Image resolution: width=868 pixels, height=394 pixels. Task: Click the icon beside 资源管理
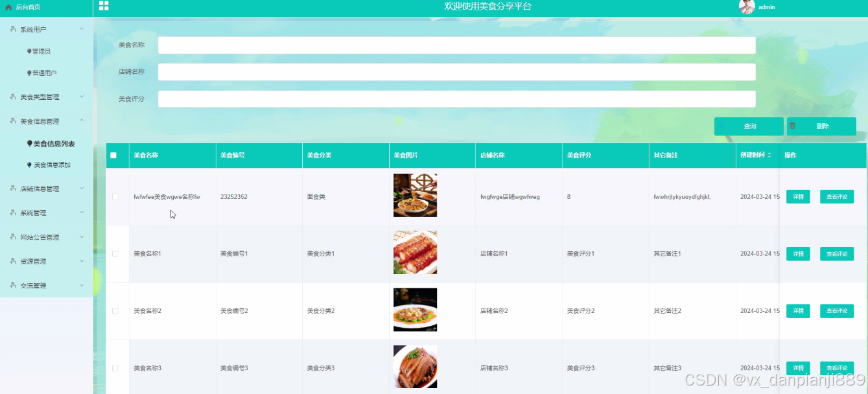tap(13, 261)
